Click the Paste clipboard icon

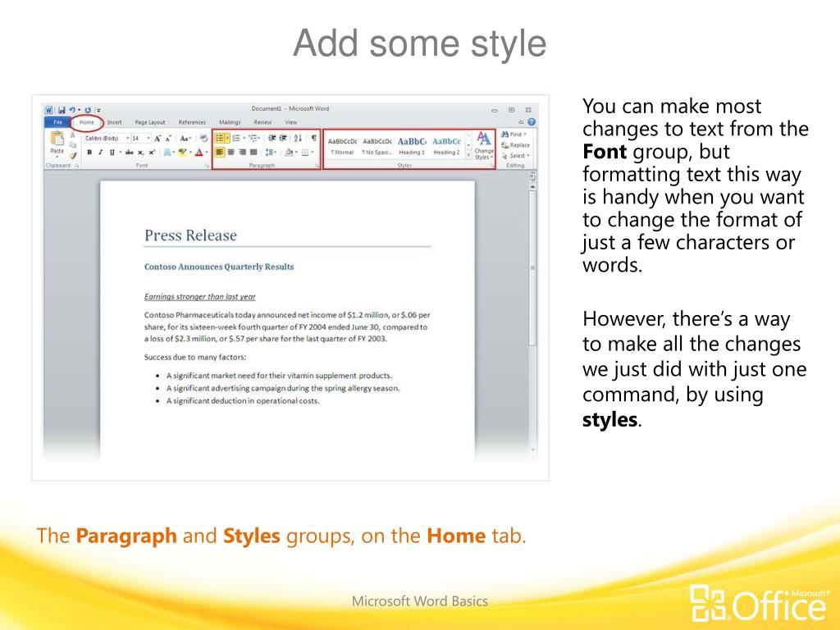57,139
